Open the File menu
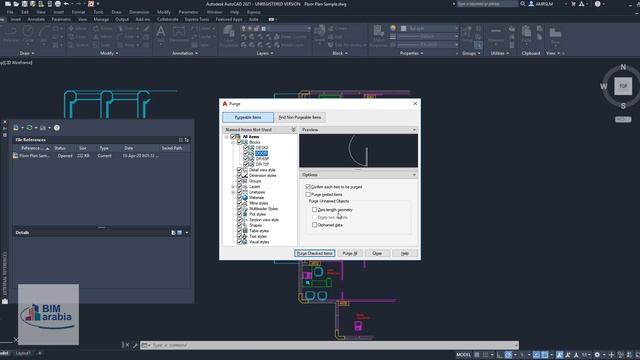The width and height of the screenshot is (640, 360). pyautogui.click(x=10, y=12)
